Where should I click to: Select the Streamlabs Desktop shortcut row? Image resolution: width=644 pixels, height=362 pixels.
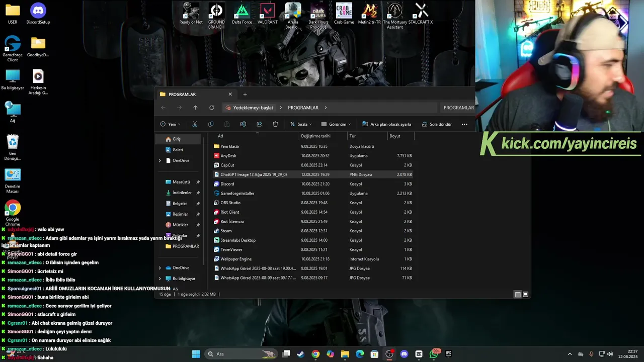click(x=313, y=240)
